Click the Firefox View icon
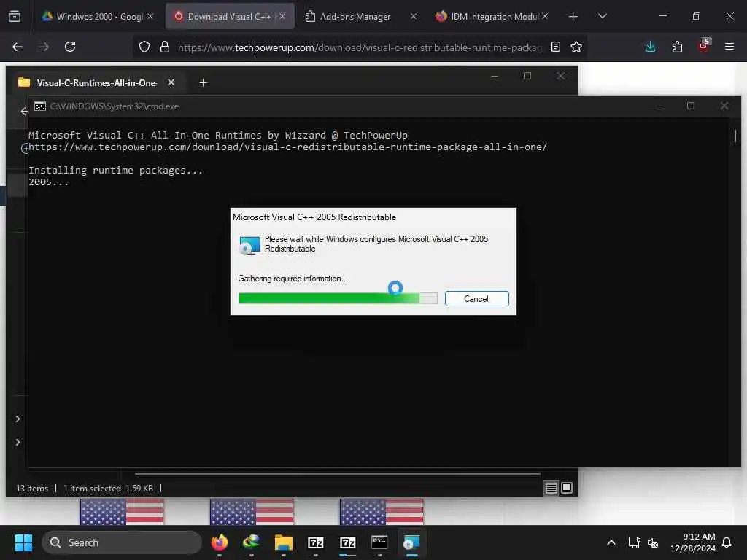Screen dimensions: 747x560 (x=15, y=16)
